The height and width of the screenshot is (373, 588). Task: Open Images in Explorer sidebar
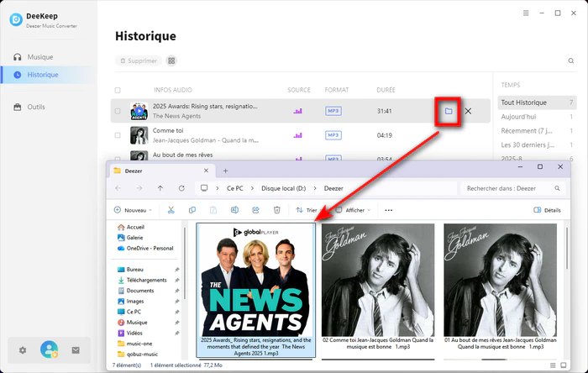click(130, 302)
